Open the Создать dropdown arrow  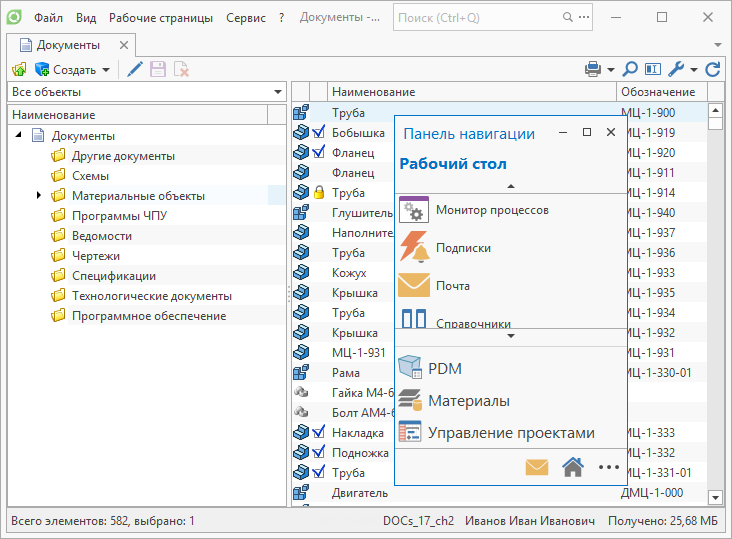coord(105,70)
